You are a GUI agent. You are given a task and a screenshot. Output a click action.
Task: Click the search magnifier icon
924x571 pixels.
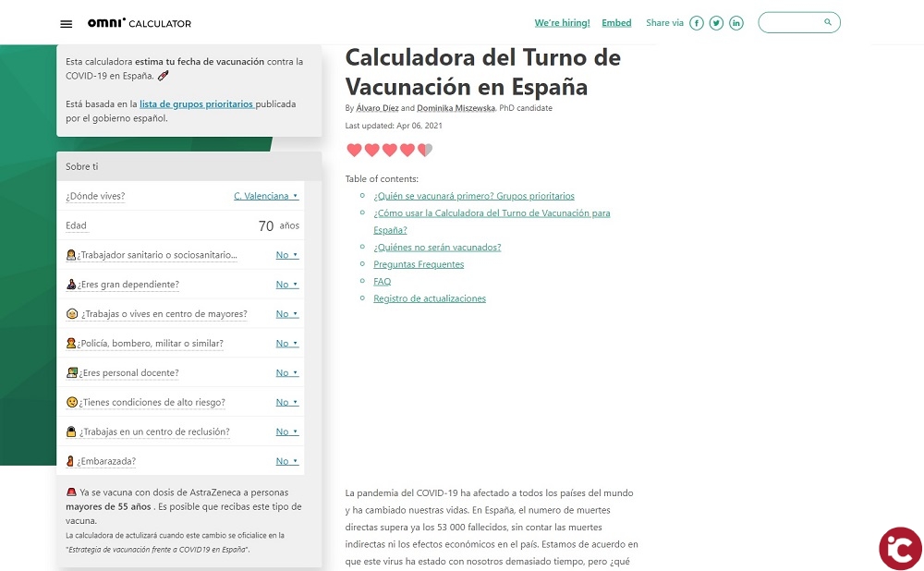click(x=828, y=22)
